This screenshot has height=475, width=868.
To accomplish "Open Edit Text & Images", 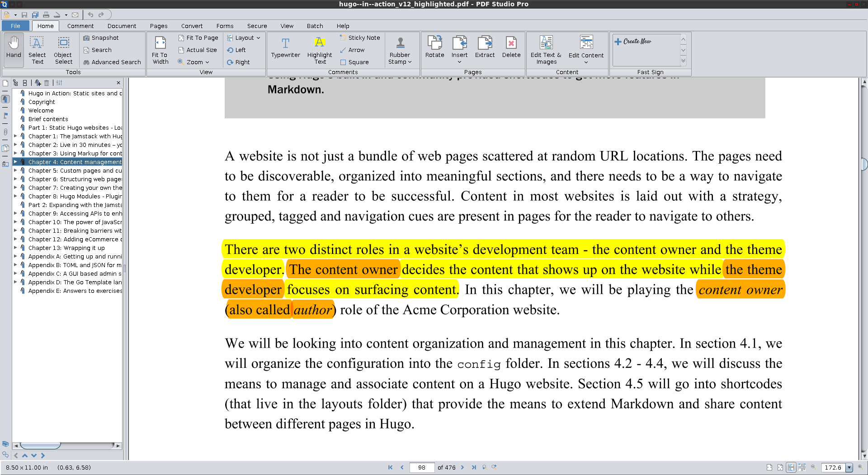I will [546, 50].
